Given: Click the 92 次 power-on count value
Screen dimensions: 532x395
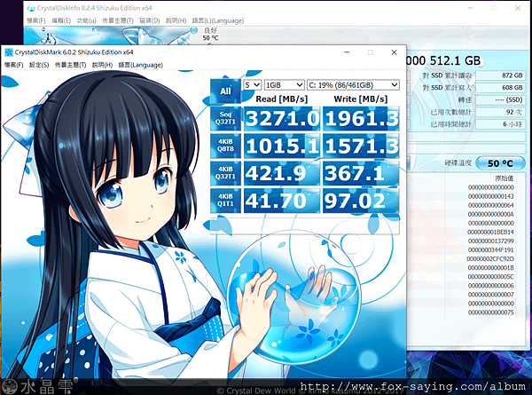Looking at the screenshot, I should click(x=501, y=112).
